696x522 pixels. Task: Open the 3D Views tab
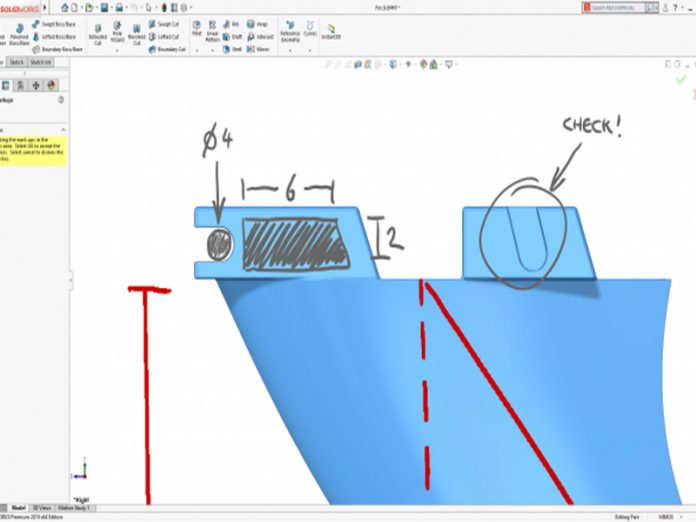[x=40, y=509]
